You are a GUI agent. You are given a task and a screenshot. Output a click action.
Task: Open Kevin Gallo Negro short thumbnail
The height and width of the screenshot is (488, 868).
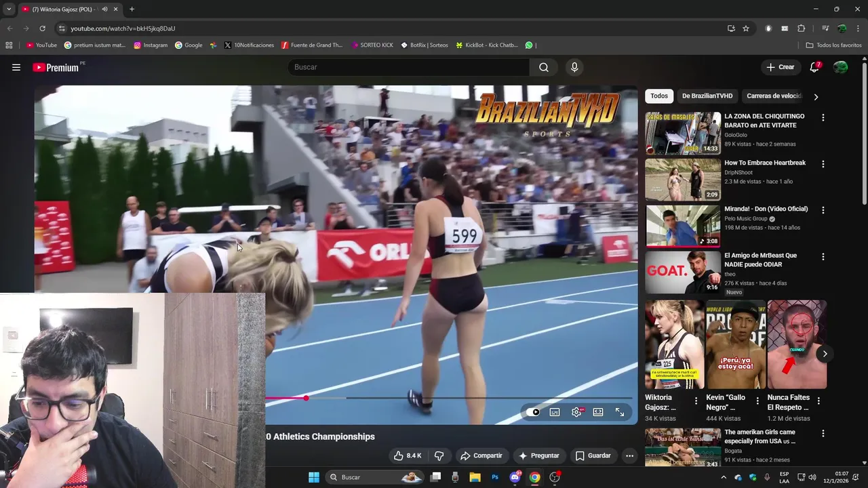(736, 345)
